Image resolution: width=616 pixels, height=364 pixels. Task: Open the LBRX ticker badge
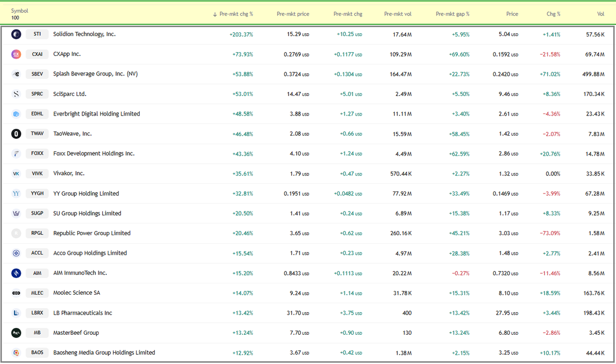coord(37,313)
